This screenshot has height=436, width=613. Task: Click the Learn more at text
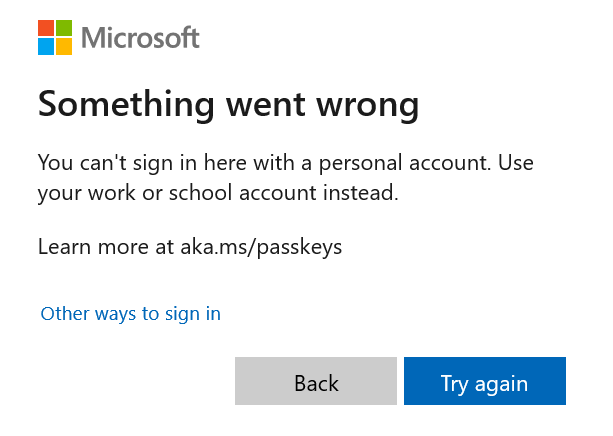106,247
